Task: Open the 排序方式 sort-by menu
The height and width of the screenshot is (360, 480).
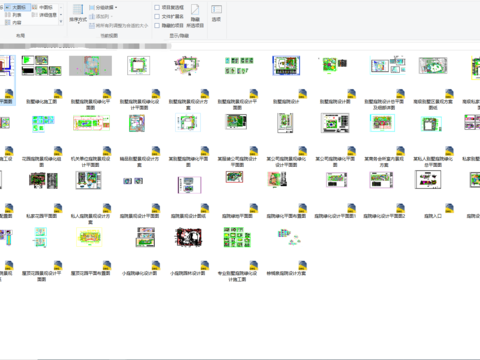Action: pyautogui.click(x=78, y=14)
